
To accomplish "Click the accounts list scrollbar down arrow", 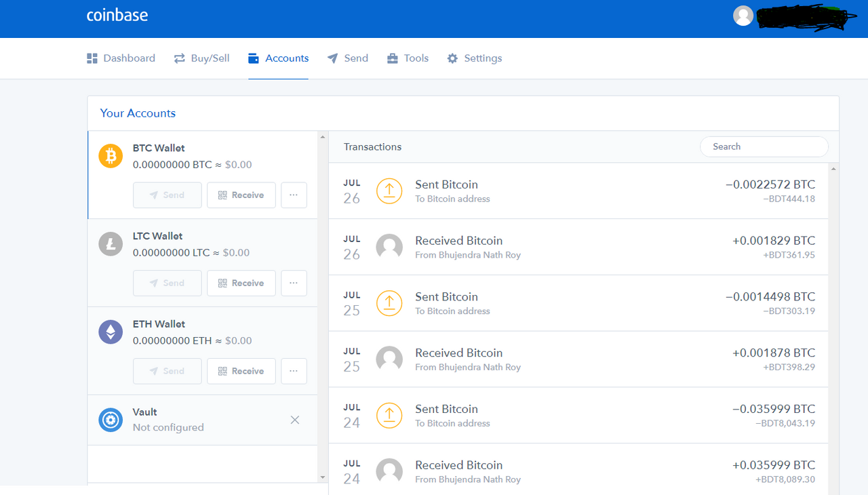I will point(322,477).
